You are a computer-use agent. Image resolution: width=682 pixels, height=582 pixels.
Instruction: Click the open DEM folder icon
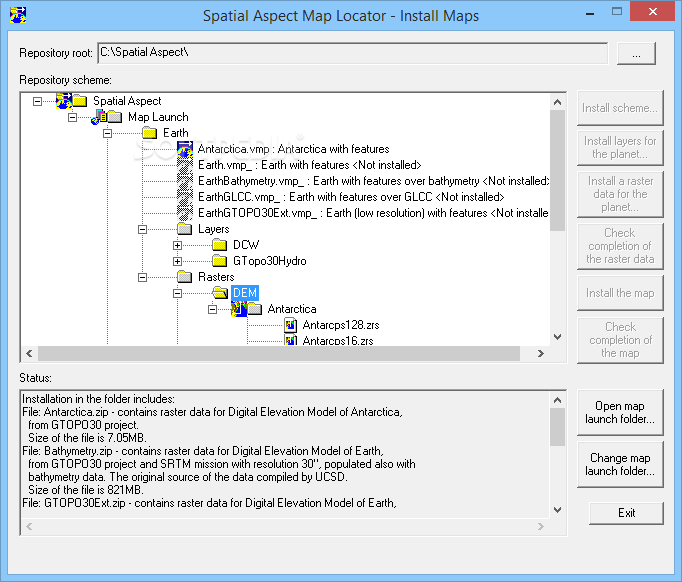click(x=221, y=293)
